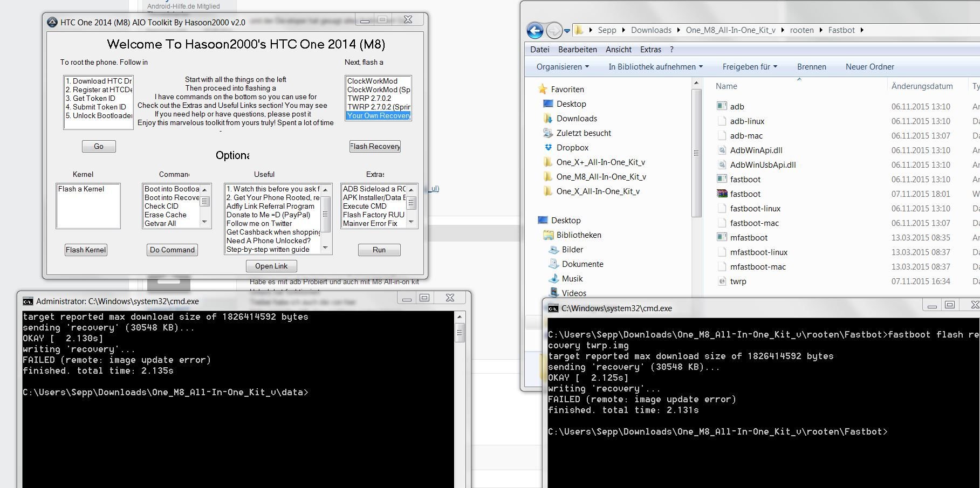Open the ? help menu in Explorer
The width and height of the screenshot is (980, 488).
[671, 49]
